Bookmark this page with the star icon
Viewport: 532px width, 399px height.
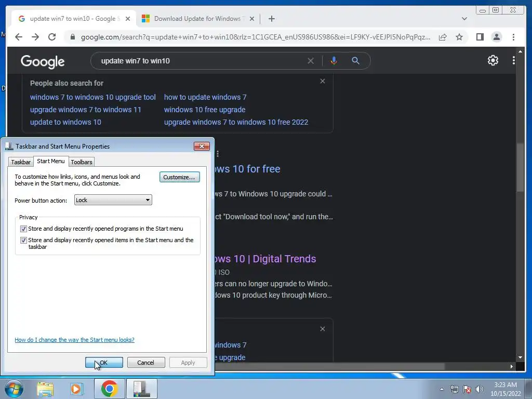[459, 37]
